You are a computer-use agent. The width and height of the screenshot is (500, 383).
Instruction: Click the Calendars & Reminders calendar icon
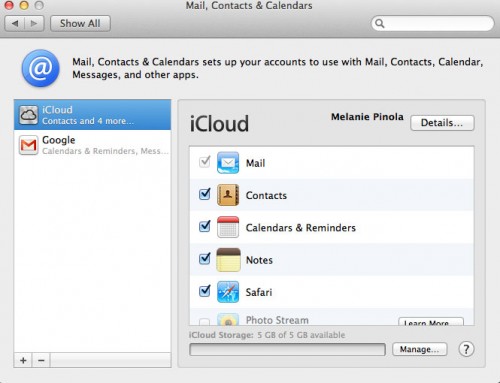tap(228, 227)
